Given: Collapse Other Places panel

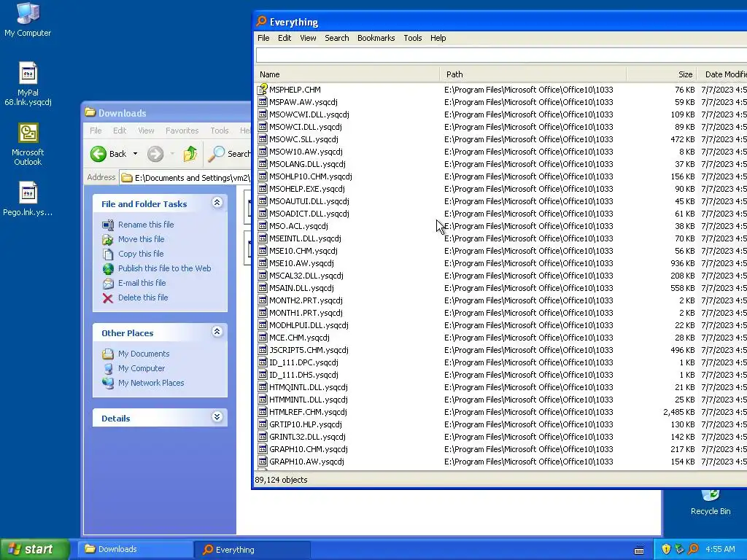Looking at the screenshot, I should (217, 332).
